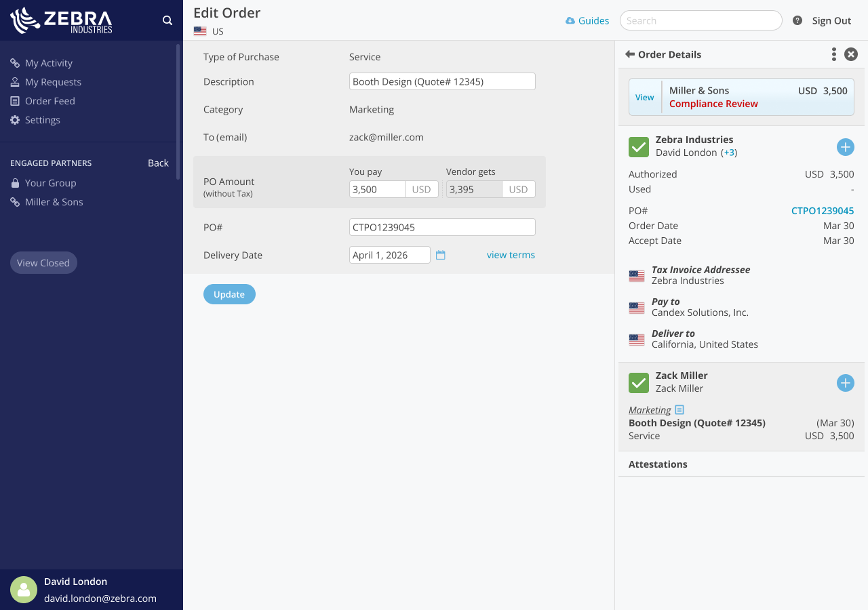The height and width of the screenshot is (610, 868).
Task: Click the Miller & Sons link icon
Action: tap(15, 202)
